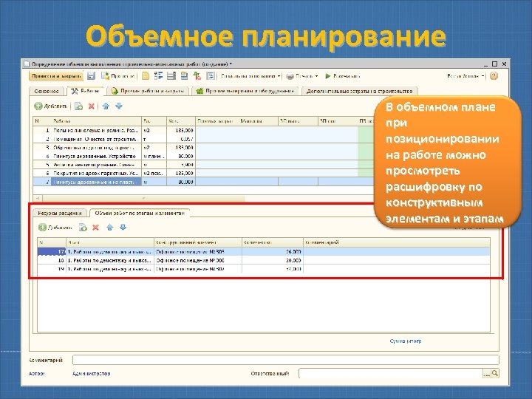Select works row 6 'Покрытия из досок паркетных'

point(204,173)
